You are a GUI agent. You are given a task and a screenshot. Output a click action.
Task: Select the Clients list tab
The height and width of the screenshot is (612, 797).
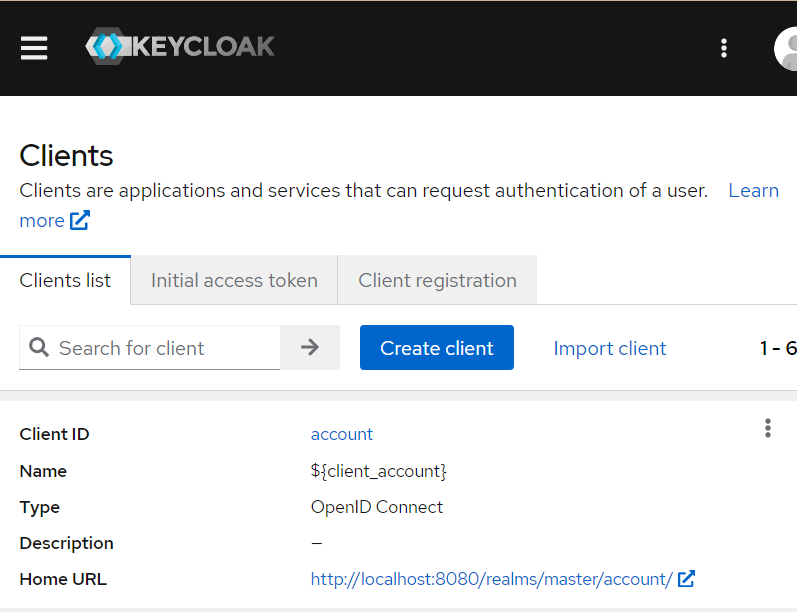65,280
